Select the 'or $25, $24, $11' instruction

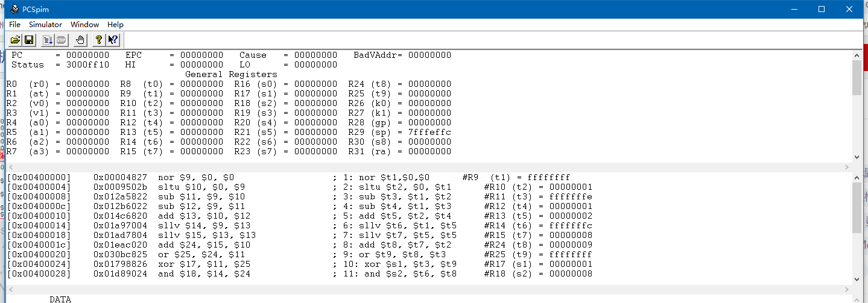pos(201,255)
